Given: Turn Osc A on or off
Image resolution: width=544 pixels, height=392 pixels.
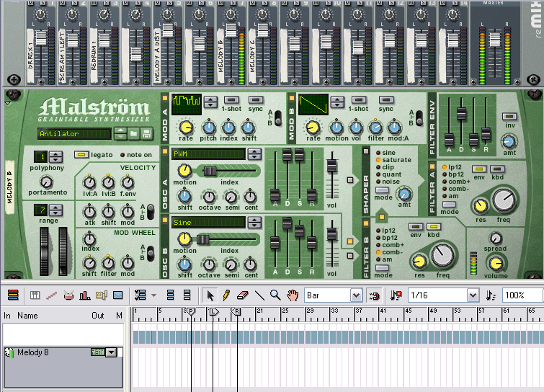Looking at the screenshot, I should point(165,151).
